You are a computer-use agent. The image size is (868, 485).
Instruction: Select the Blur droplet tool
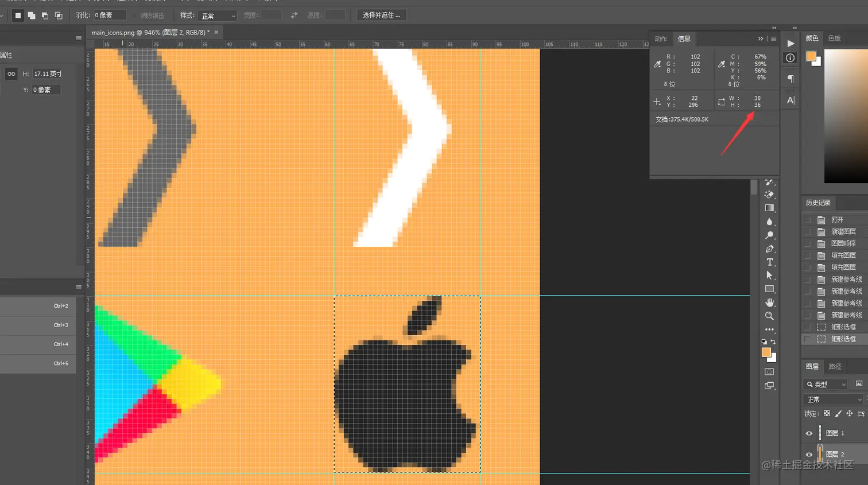tap(769, 222)
